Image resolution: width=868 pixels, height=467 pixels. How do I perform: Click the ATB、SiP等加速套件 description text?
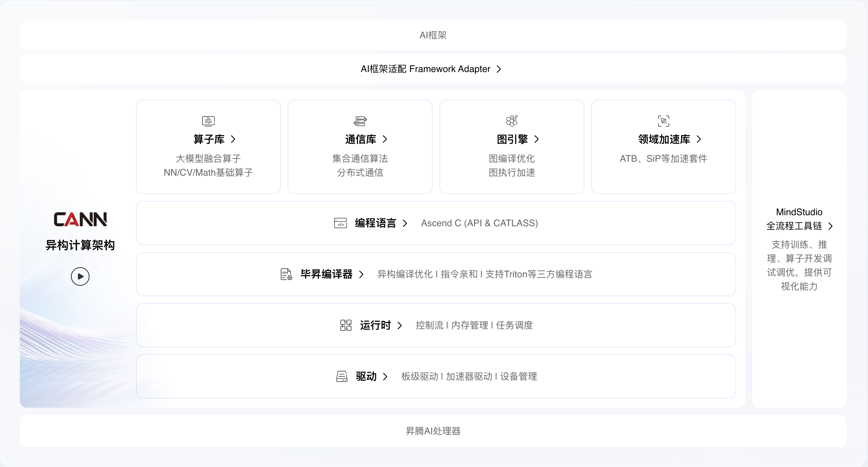click(663, 159)
